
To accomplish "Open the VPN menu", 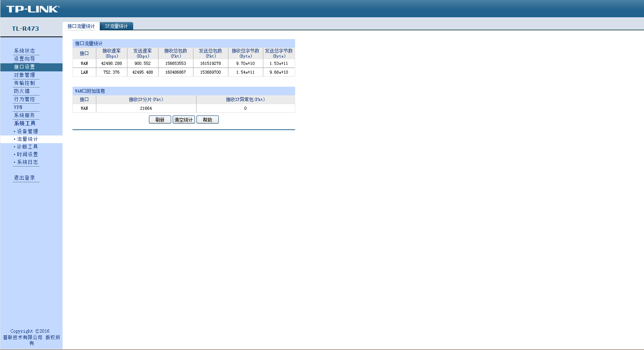I will (18, 107).
